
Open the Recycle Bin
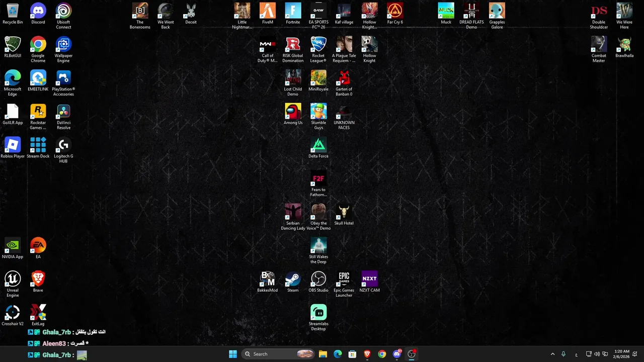[x=13, y=14]
